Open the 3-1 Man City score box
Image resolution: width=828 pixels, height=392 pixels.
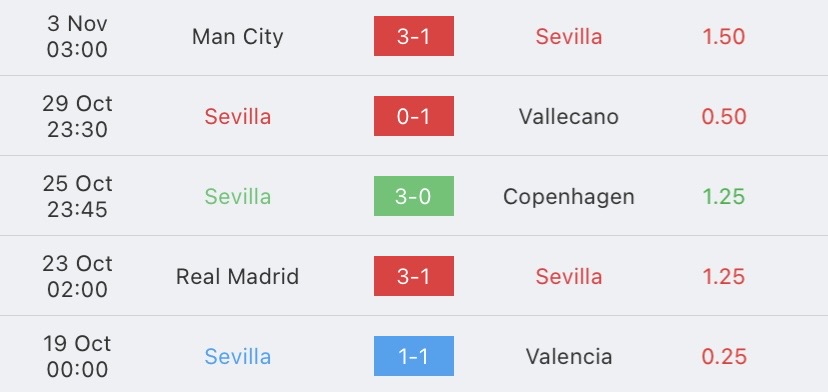413,36
